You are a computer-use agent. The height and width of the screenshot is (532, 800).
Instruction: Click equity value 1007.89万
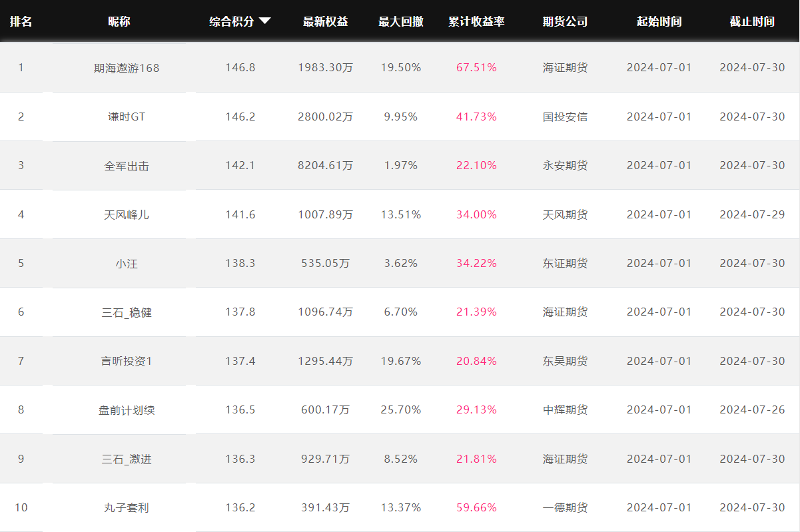pyautogui.click(x=326, y=214)
